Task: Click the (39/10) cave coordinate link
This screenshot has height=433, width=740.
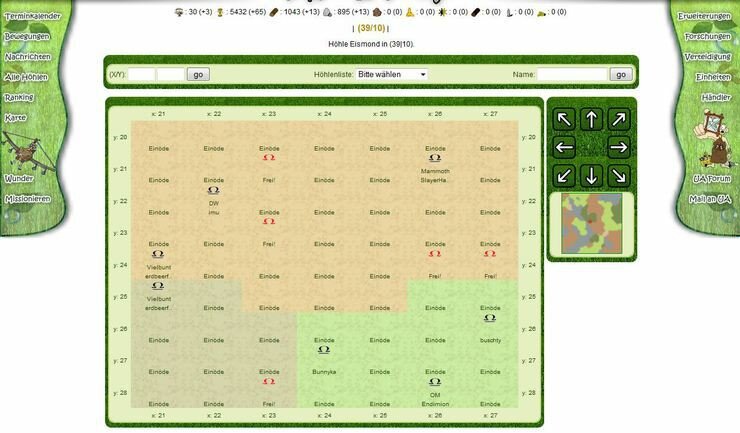Action: coord(371,28)
